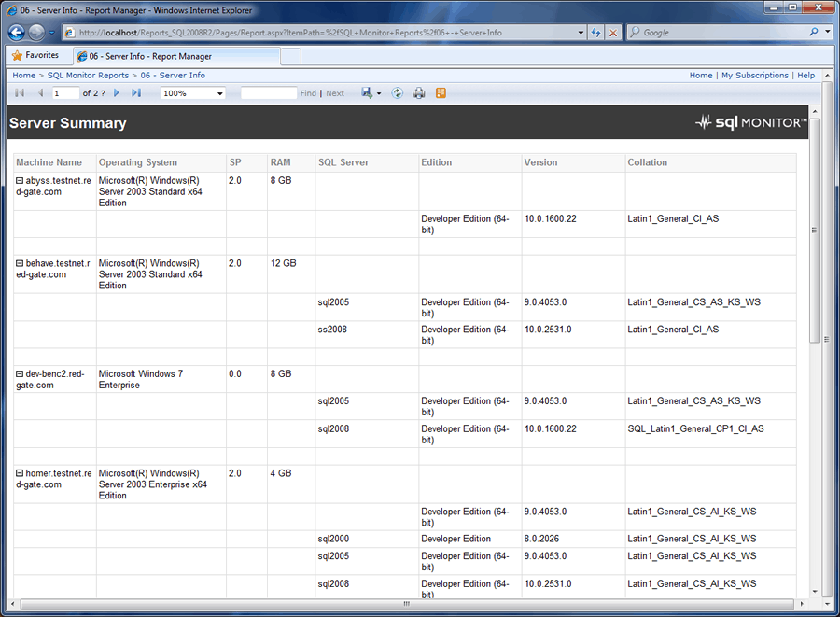Go back using the browser Back arrow
Screen dimensions: 840x617
click(x=17, y=33)
